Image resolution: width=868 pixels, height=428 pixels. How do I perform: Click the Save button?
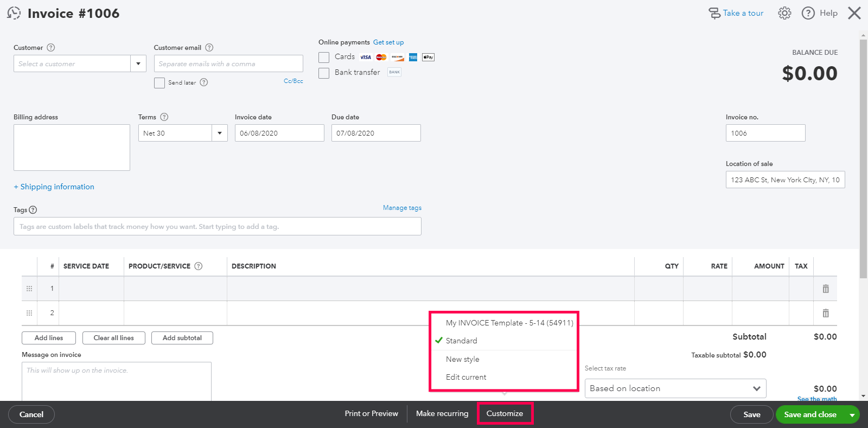click(x=752, y=414)
